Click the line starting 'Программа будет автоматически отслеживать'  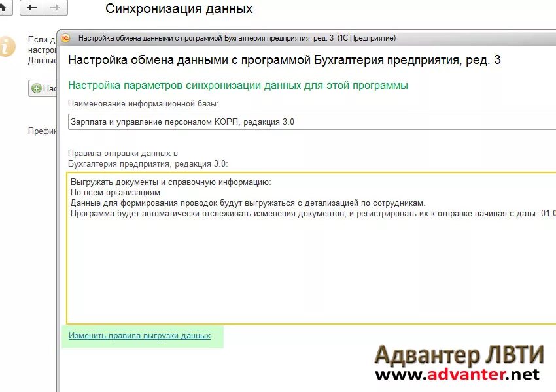313,214
